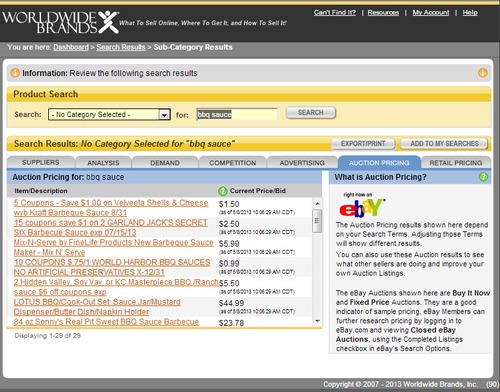Image resolution: width=500 pixels, height=392 pixels.
Task: Click the bbq sauce search field
Action: [x=237, y=114]
